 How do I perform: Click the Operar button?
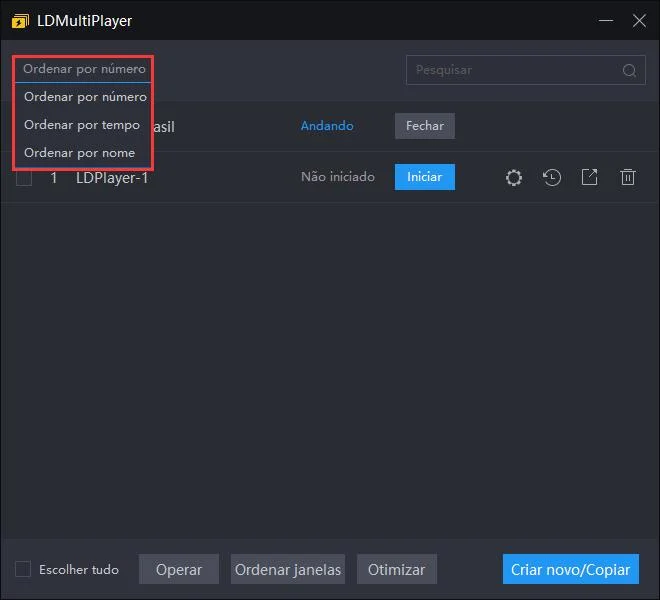tap(179, 569)
